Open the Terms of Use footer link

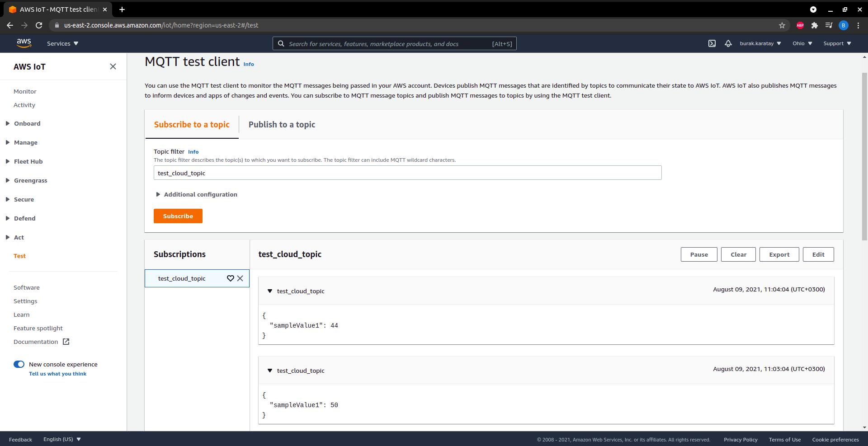pos(785,440)
